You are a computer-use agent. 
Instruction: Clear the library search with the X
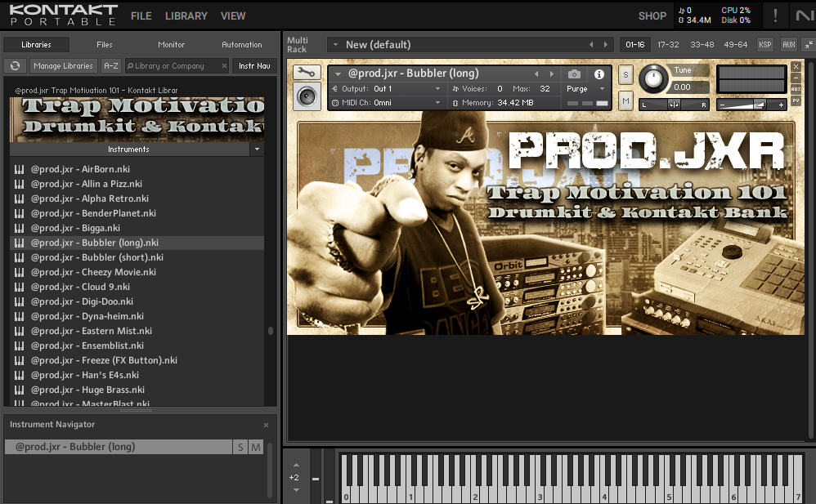tap(224, 65)
